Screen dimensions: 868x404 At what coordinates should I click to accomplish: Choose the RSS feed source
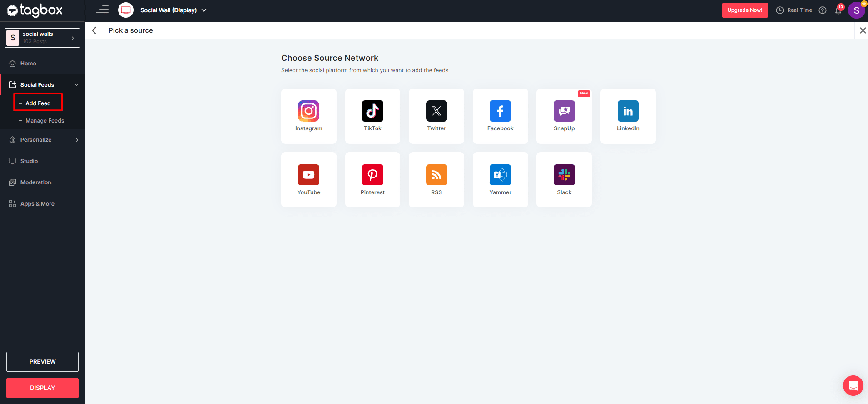436,180
